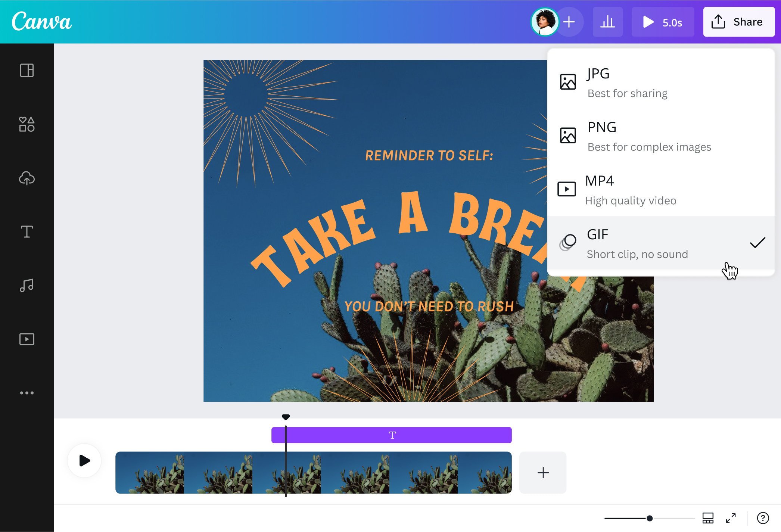Screen dimensions: 781x532
Task: Preview the design with the 5.0s play button
Action: tap(663, 22)
